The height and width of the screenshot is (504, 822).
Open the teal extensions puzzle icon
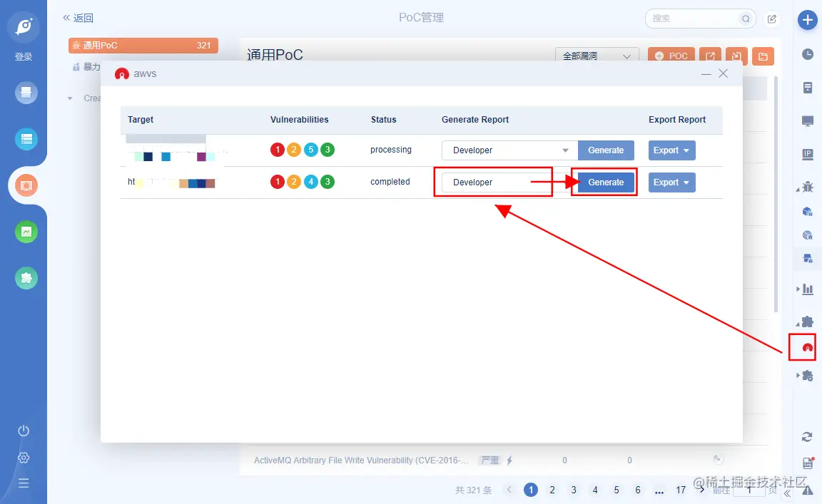[26, 278]
